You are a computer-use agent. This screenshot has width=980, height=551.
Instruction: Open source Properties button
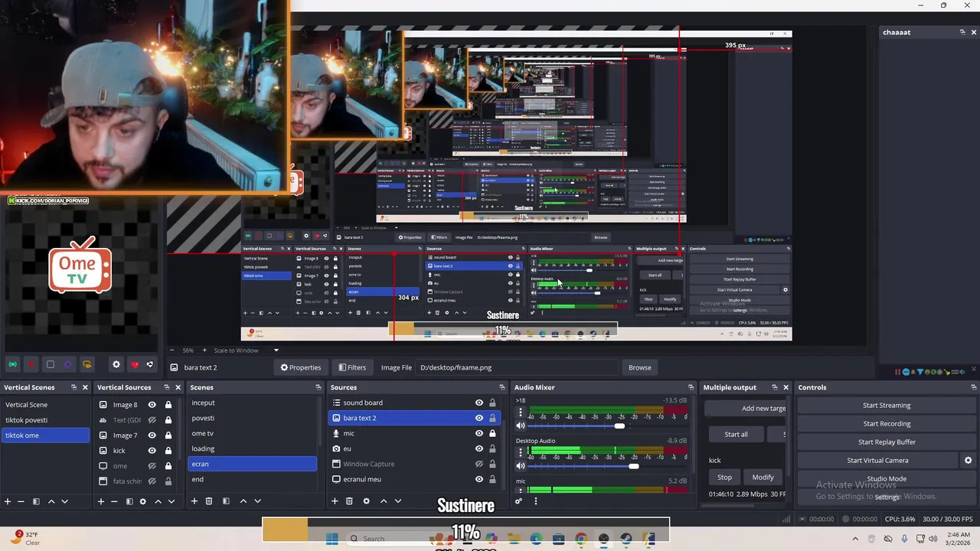[301, 367]
